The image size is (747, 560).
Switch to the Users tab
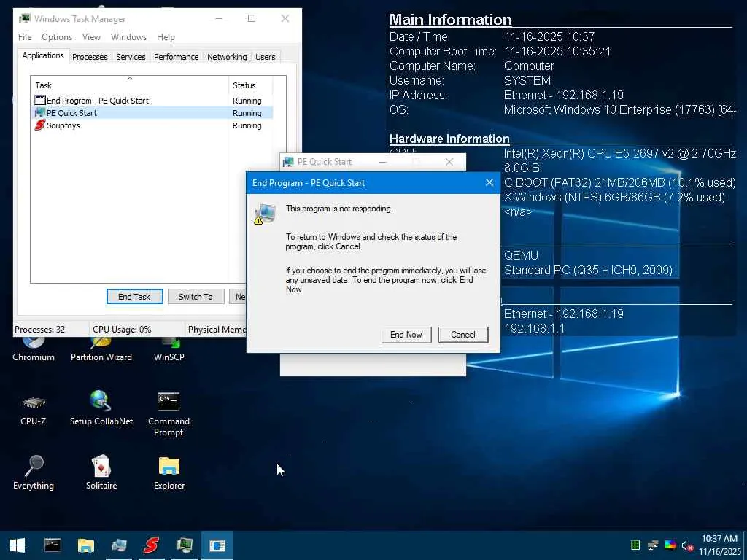[x=266, y=57]
